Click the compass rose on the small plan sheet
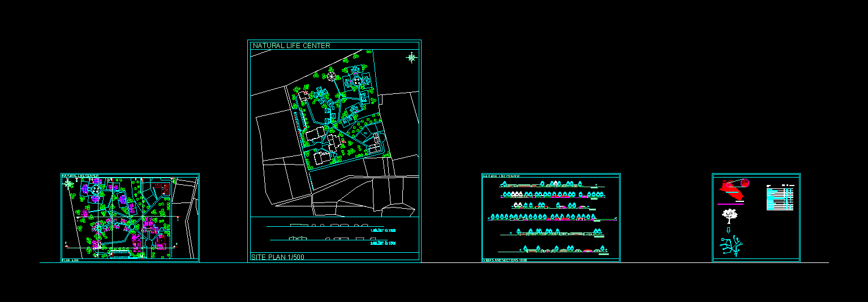The image size is (868, 302). (68, 183)
